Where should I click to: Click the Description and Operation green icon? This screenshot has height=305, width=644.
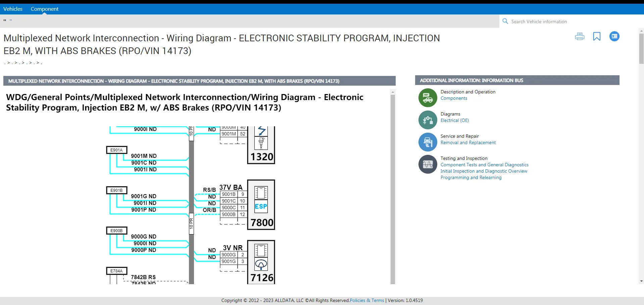tap(428, 98)
